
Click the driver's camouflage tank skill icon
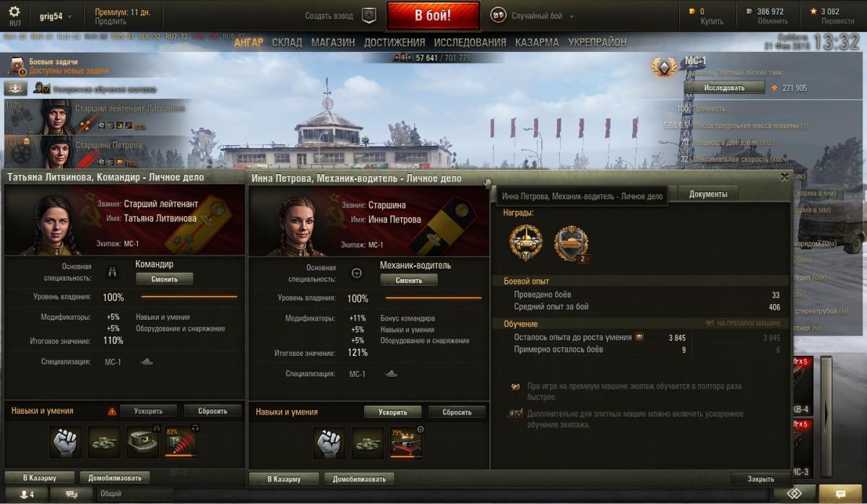click(368, 443)
